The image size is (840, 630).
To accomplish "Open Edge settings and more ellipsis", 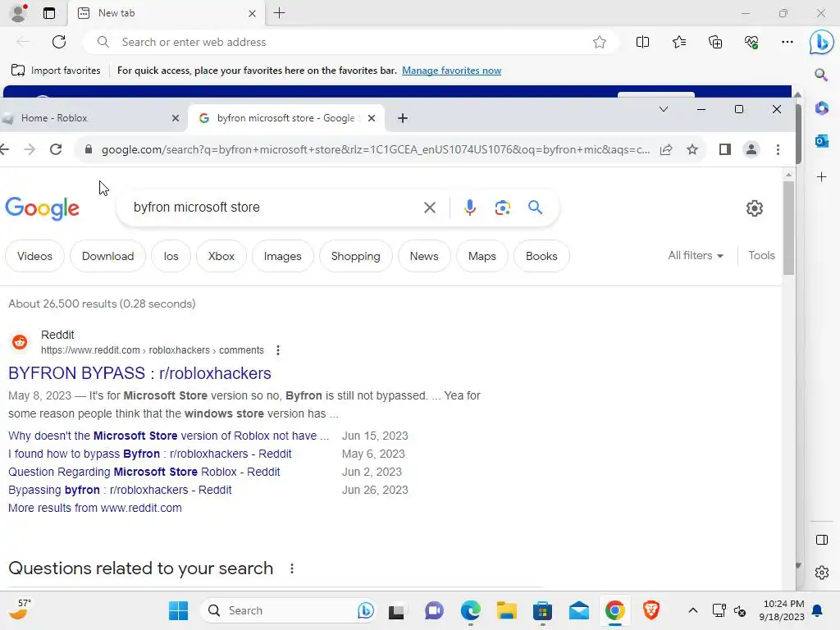I will click(x=787, y=42).
